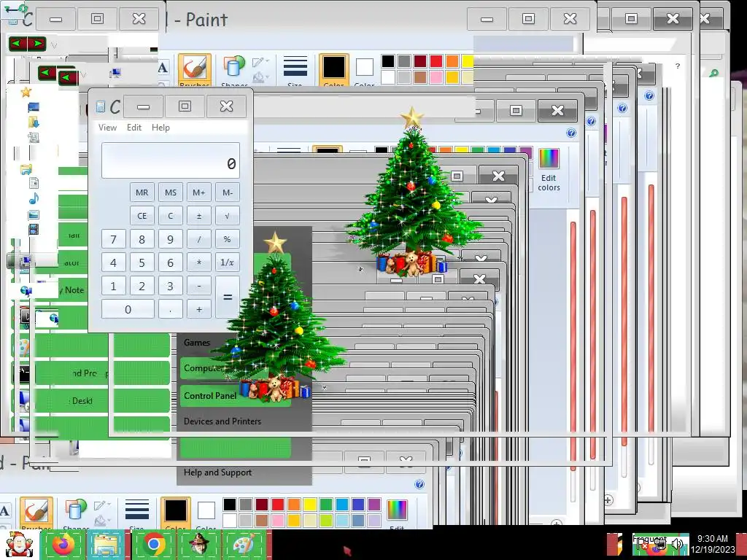This screenshot has height=560, width=747.
Task: Open Help and Support from Start menu
Action: (x=217, y=472)
